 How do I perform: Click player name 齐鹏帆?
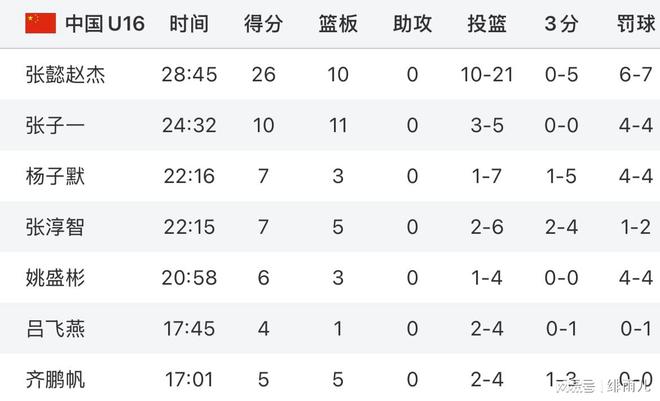(x=55, y=380)
